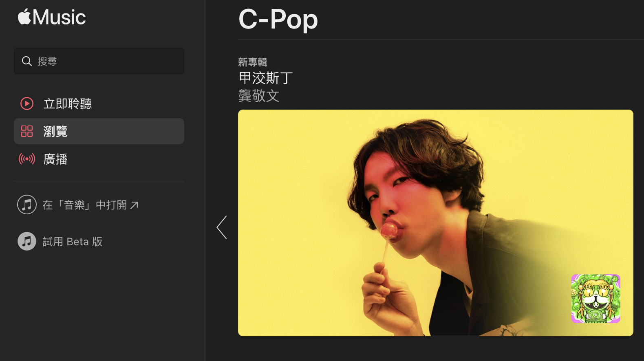
Task: Select the 瀏覽 sidebar item
Action: pos(99,131)
